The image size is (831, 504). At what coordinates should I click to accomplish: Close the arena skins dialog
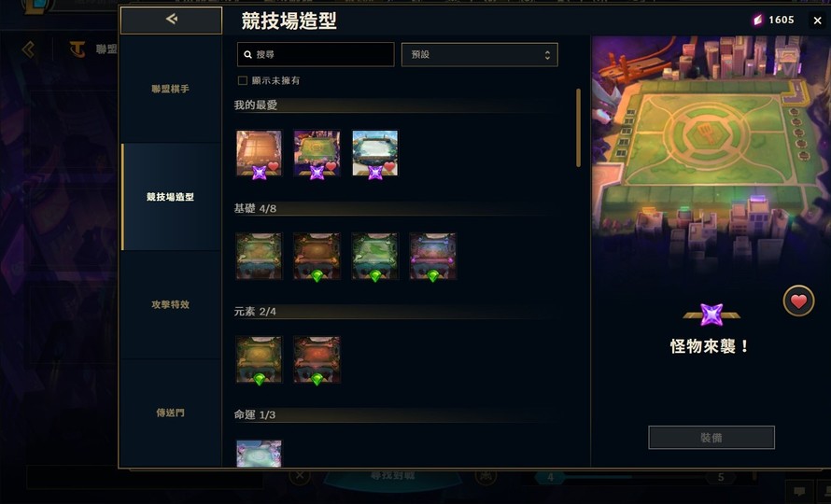tap(817, 21)
